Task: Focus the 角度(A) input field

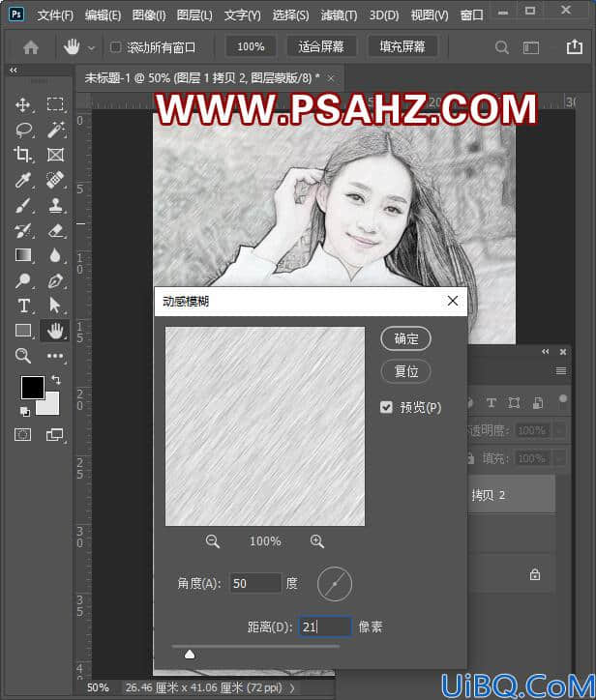Action: [255, 583]
